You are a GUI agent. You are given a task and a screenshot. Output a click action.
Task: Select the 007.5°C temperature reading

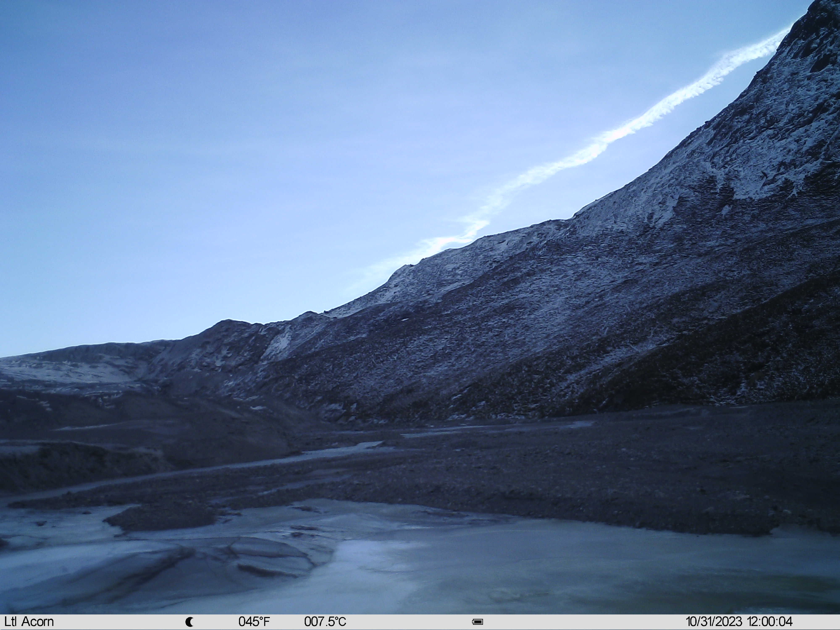pos(325,622)
